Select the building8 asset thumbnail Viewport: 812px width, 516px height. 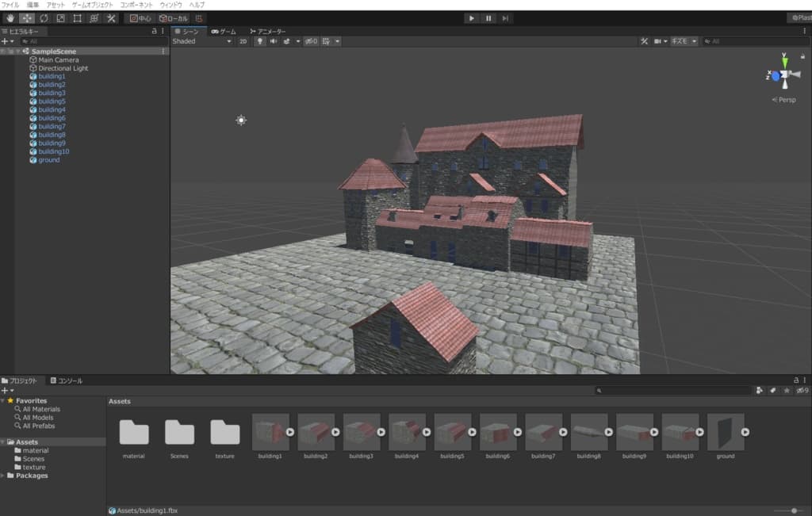(x=588, y=432)
